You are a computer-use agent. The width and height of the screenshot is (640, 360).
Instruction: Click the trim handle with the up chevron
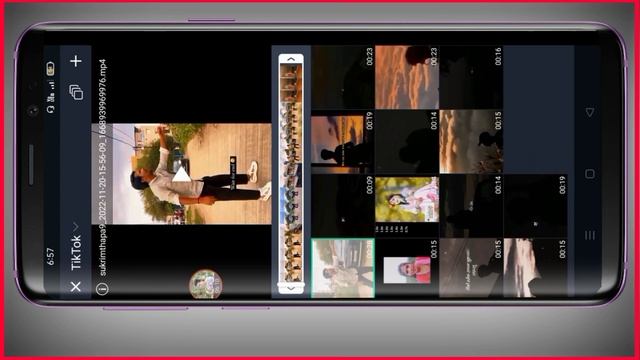(x=291, y=60)
